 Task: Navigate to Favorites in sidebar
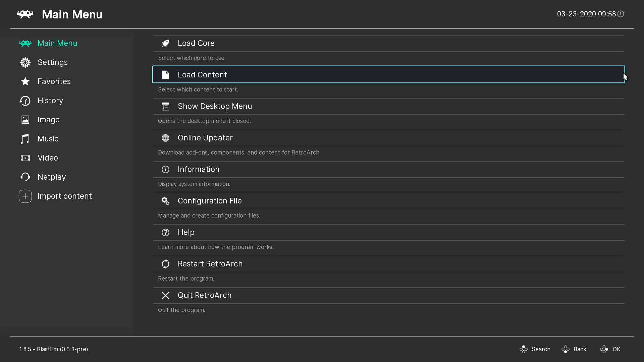(54, 81)
